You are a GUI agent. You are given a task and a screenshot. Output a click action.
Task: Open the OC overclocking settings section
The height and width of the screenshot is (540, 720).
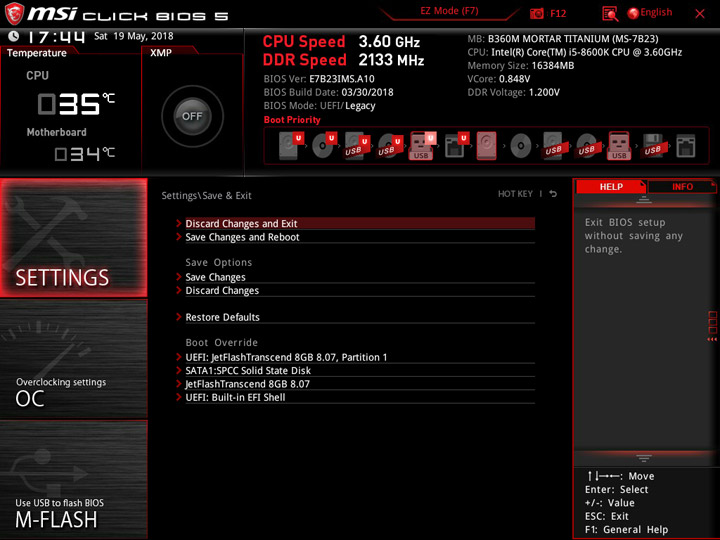pyautogui.click(x=73, y=359)
